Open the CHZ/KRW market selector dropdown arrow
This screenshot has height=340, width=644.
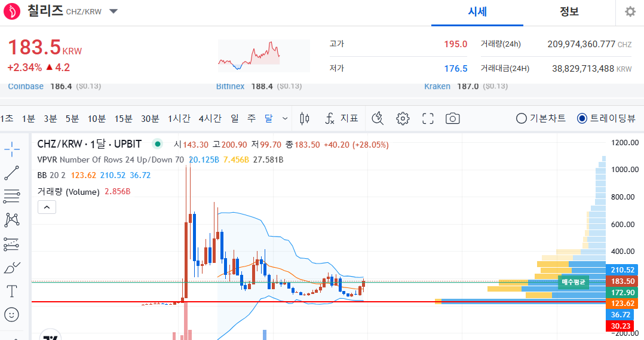tap(114, 11)
